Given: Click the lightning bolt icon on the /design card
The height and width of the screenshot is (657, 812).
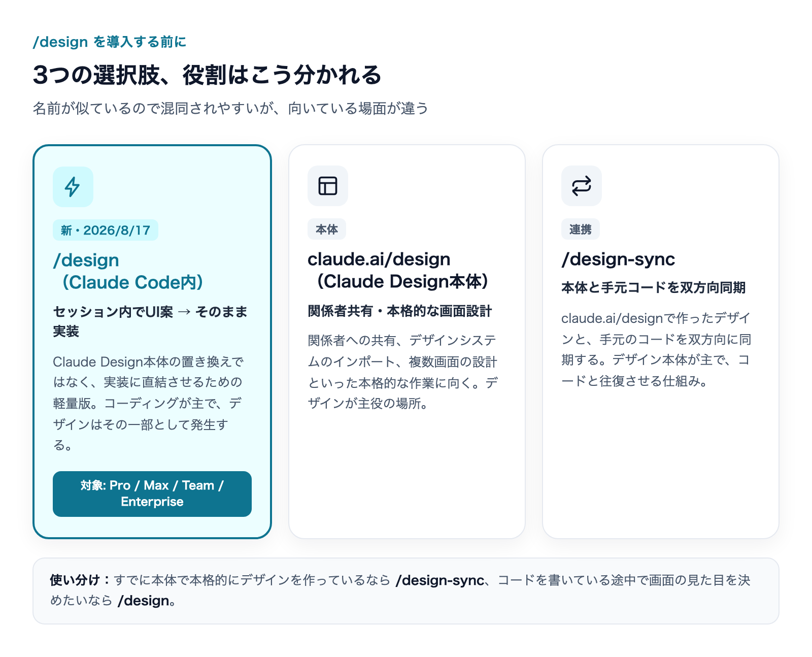Looking at the screenshot, I should 73,187.
